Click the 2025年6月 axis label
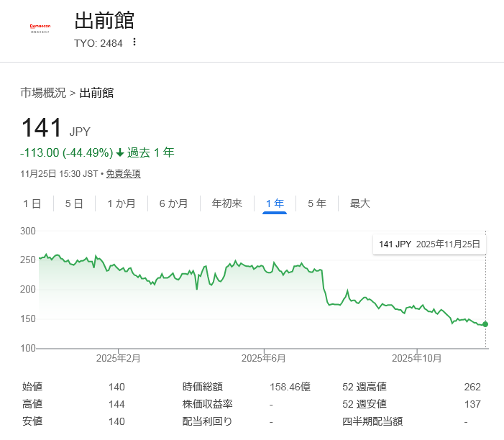This screenshot has width=504, height=440. [264, 358]
